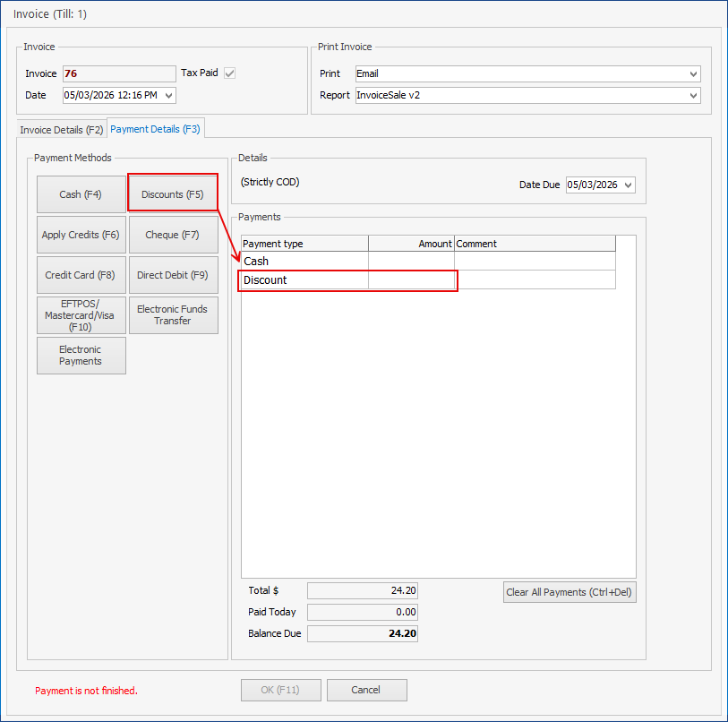Screen dimensions: 728x722
Task: Click the Discounts (F5) button
Action: [173, 194]
